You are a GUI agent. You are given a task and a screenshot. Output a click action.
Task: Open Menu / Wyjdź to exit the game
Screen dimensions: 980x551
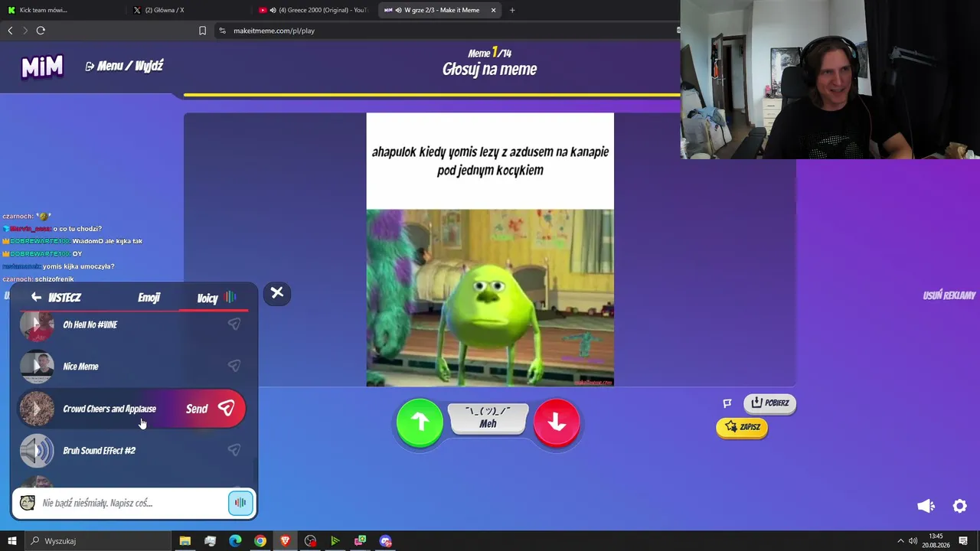pos(124,67)
